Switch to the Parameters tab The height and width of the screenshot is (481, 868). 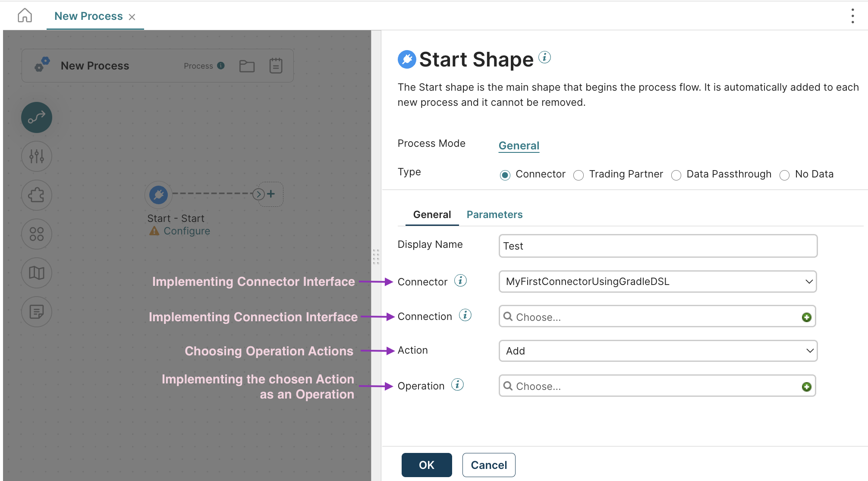tap(494, 214)
